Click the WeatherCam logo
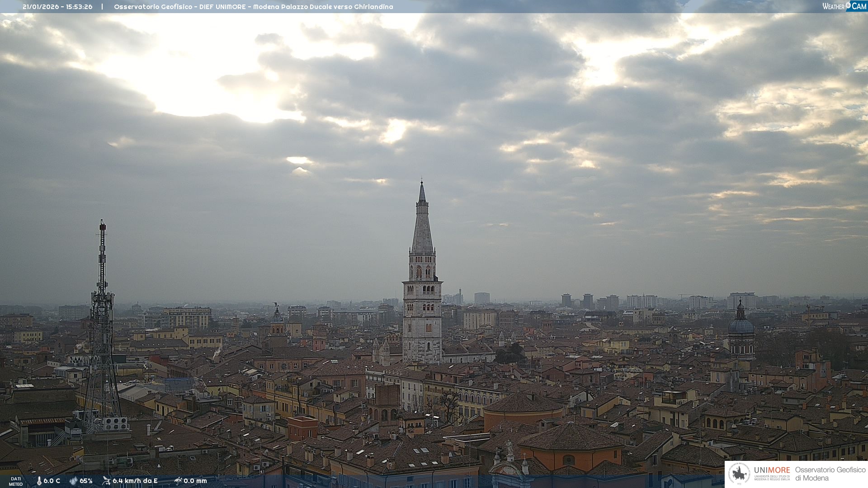This screenshot has height=488, width=868. (844, 6)
